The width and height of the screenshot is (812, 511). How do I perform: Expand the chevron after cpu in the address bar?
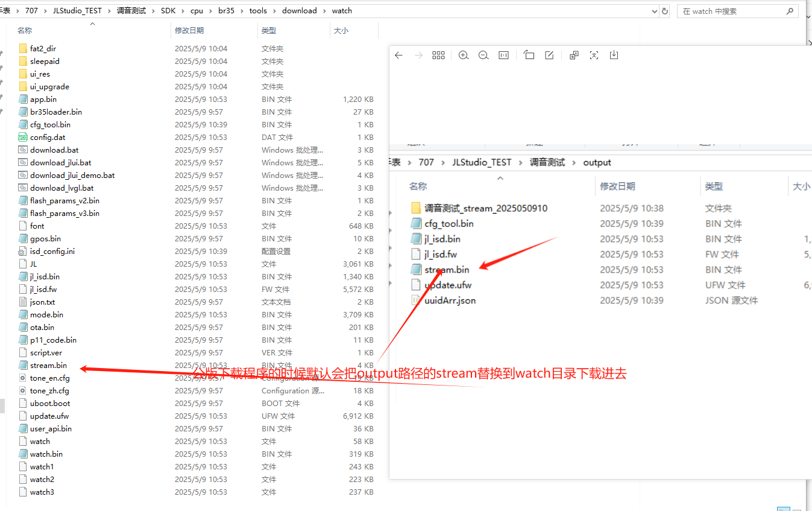click(211, 11)
